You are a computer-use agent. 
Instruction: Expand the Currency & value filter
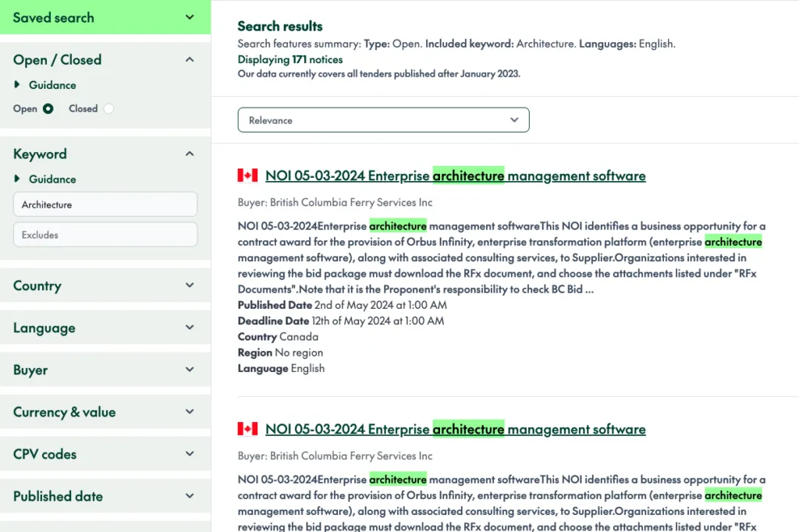click(x=105, y=412)
